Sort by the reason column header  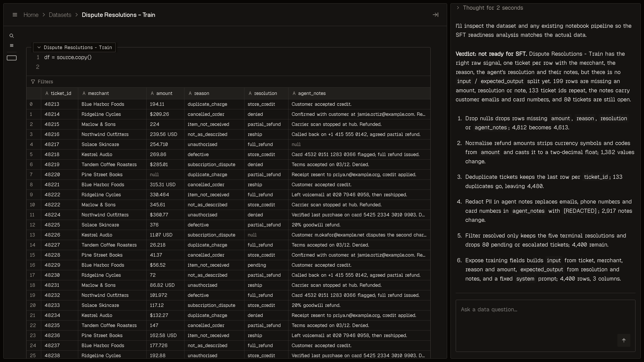214,94
